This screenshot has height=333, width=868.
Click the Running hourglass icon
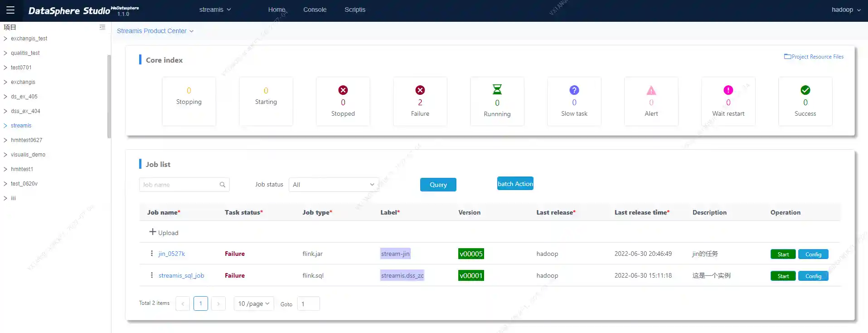pyautogui.click(x=497, y=89)
